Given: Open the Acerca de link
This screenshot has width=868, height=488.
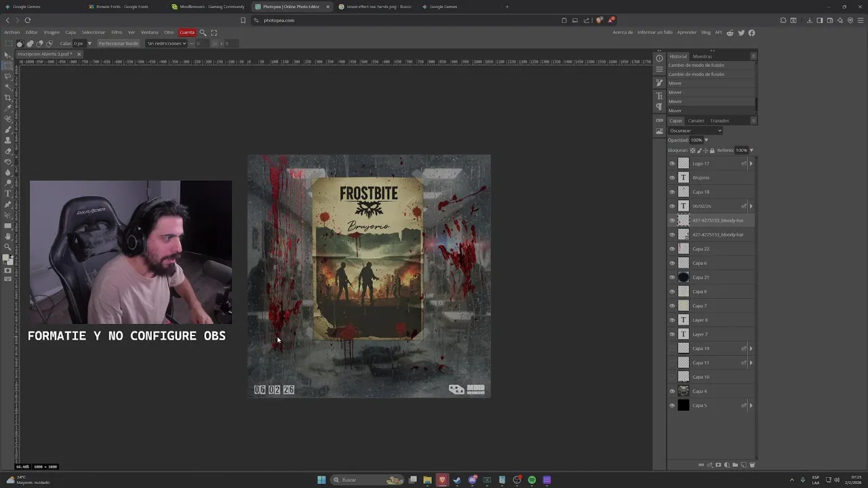Looking at the screenshot, I should [x=623, y=33].
